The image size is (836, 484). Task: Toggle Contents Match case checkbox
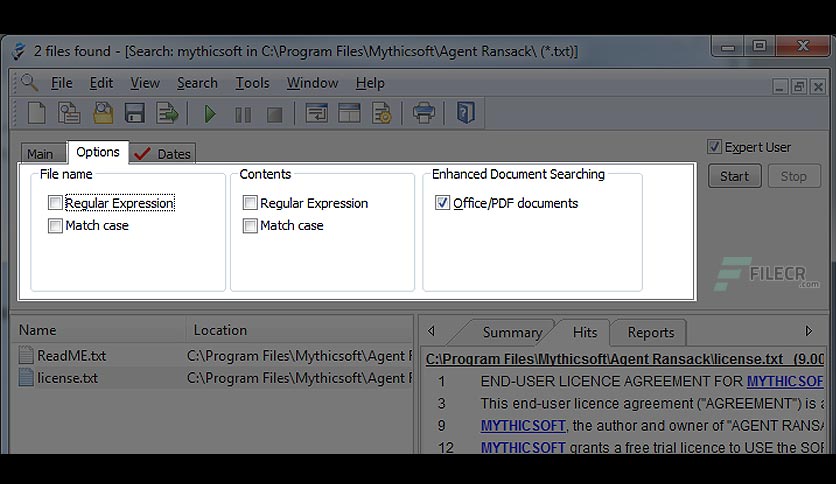point(250,225)
